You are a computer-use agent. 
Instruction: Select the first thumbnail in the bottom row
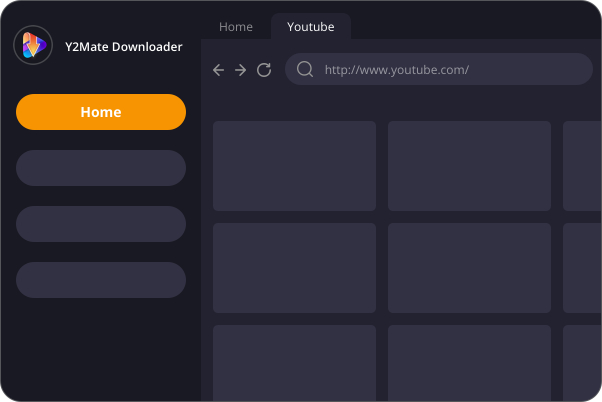pos(294,362)
